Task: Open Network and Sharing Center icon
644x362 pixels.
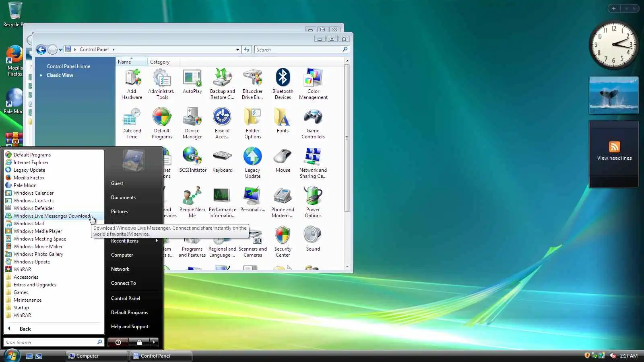Action: tap(313, 162)
